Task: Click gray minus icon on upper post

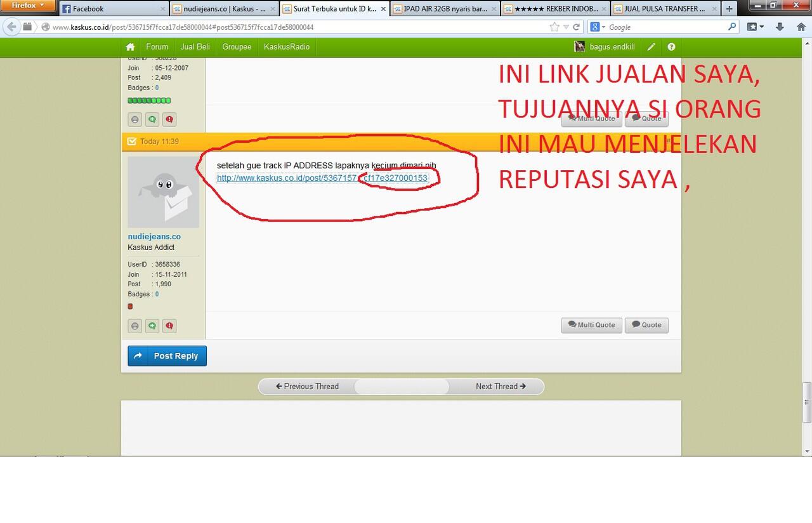Action: tap(135, 119)
